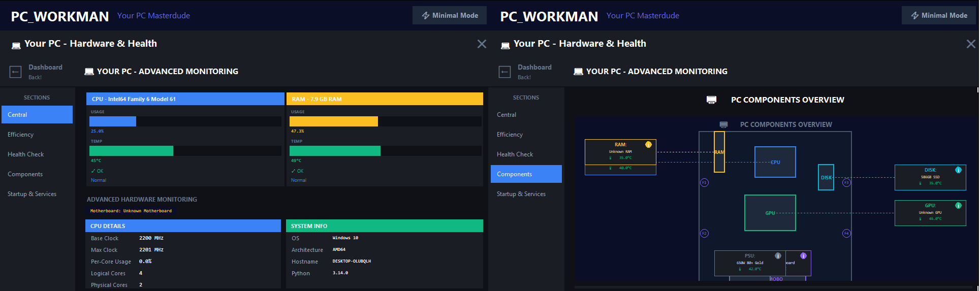Click Motherboard: Unknown Motherboard text
The height and width of the screenshot is (291, 980).
point(131,211)
